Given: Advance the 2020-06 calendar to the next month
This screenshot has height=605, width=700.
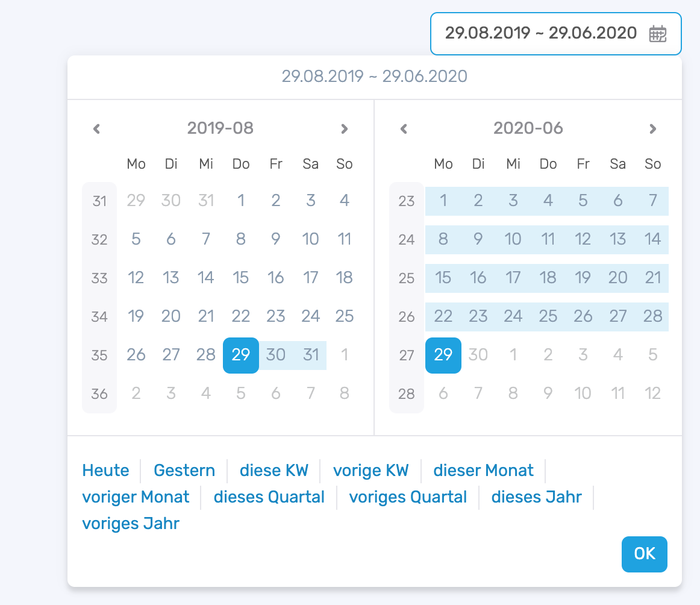Looking at the screenshot, I should click(x=652, y=128).
